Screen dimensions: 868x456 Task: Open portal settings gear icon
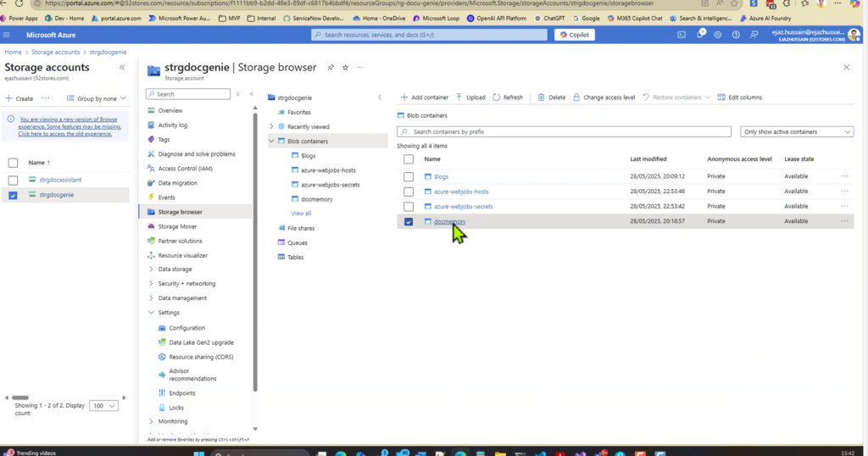(718, 35)
